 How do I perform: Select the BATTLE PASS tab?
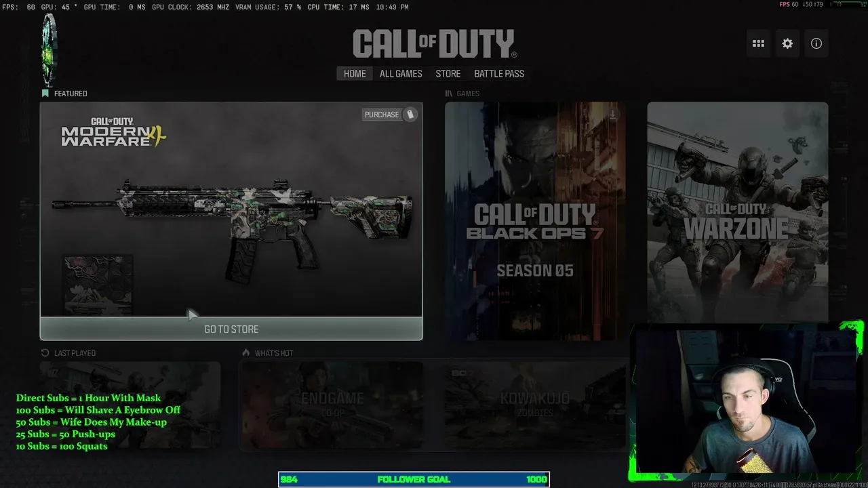(499, 74)
